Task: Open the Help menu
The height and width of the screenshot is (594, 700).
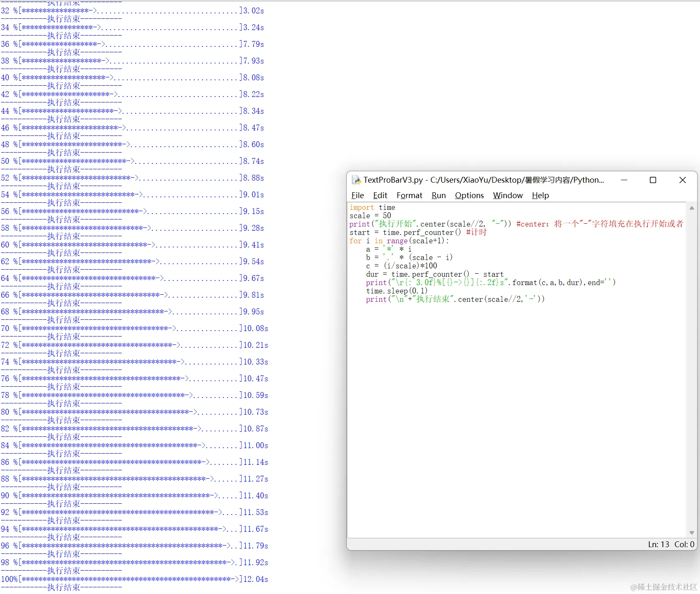Action: [540, 195]
